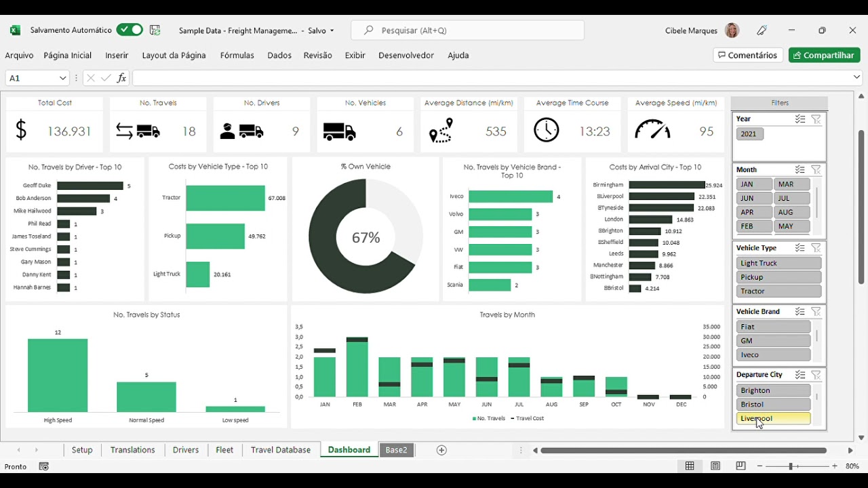This screenshot has height=488, width=868.
Task: Select Page Layout view icon
Action: coord(715,466)
